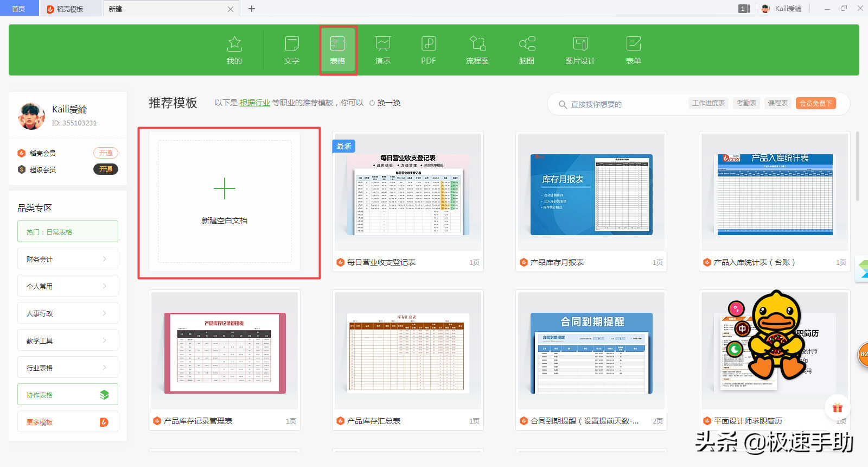Switch to the 首页 tab

pyautogui.click(x=19, y=9)
